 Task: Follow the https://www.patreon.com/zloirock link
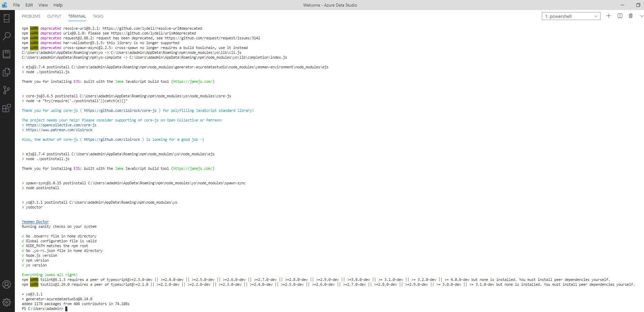click(x=59, y=130)
